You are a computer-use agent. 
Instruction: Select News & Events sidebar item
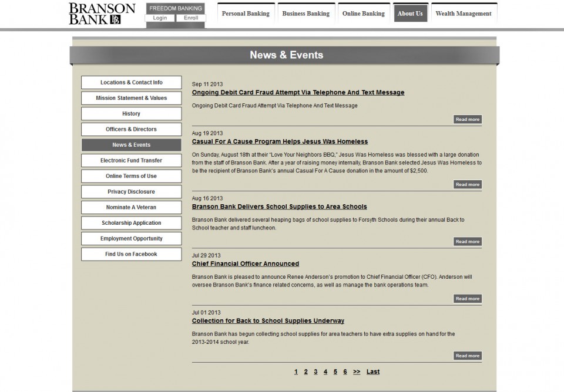tap(131, 145)
